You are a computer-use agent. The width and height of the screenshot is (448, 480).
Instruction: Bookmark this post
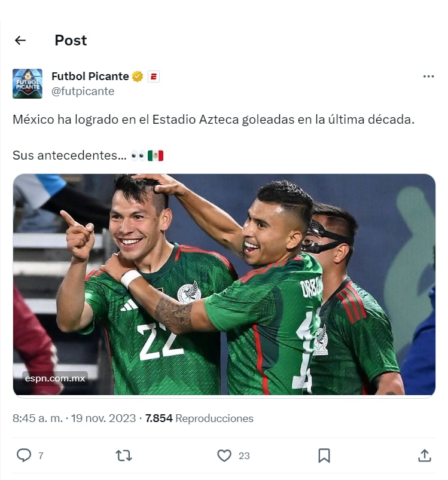click(324, 455)
